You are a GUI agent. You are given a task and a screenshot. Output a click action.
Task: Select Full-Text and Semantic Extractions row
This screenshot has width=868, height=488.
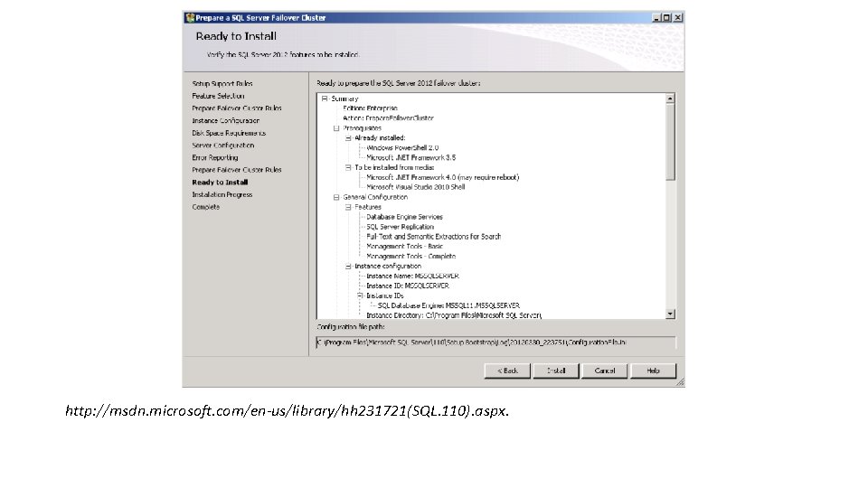(433, 236)
